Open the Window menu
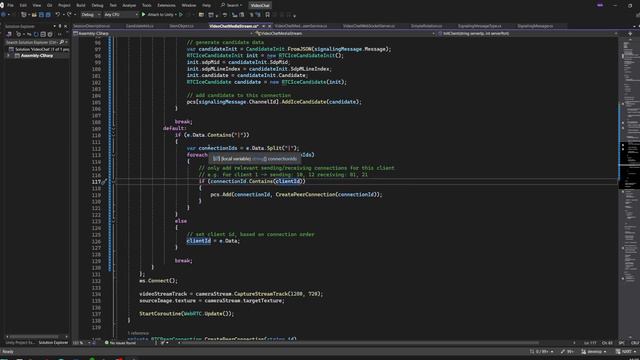The height and width of the screenshot is (360, 640). [189, 5]
